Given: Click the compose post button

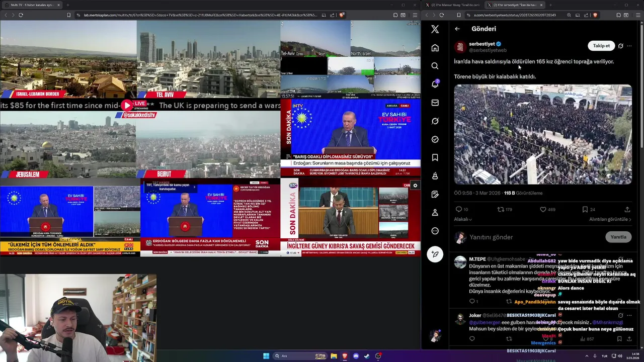Looking at the screenshot, I should point(435,254).
